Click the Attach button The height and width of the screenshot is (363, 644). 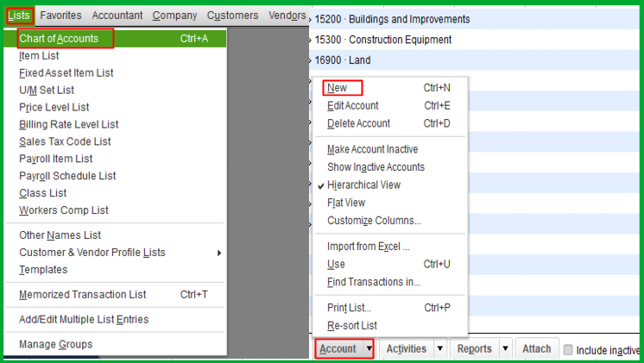[x=537, y=349]
